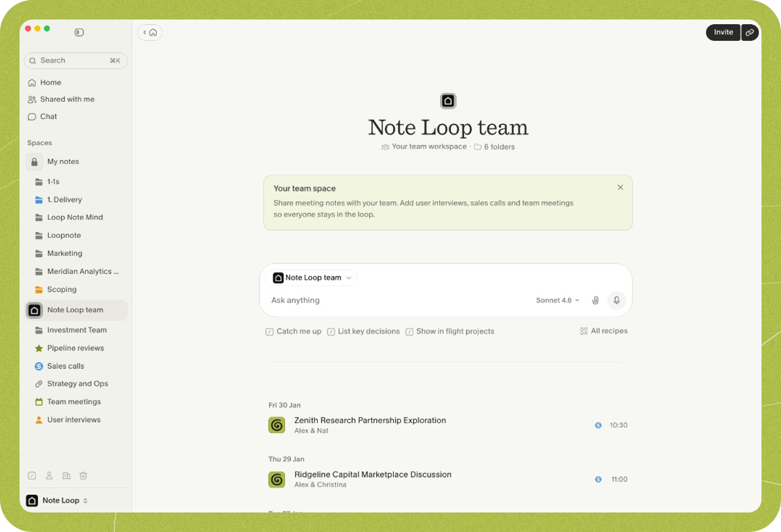Click the Alex & Nat attendees text
Viewport: 781px width, 532px height.
pos(311,431)
